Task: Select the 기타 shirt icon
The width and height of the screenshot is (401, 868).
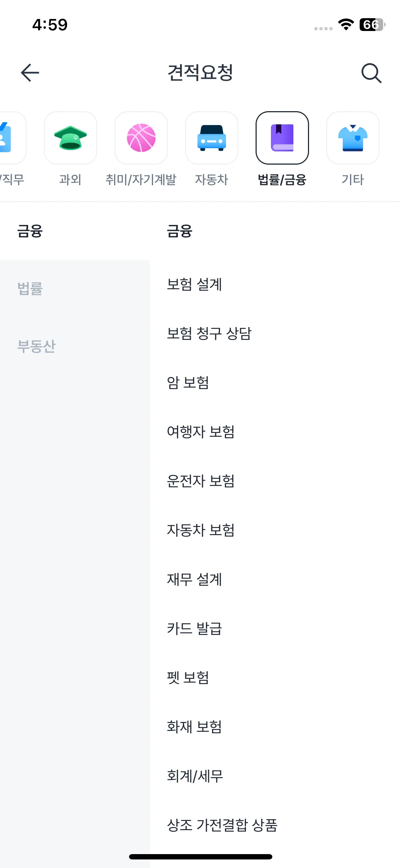Action: (353, 138)
